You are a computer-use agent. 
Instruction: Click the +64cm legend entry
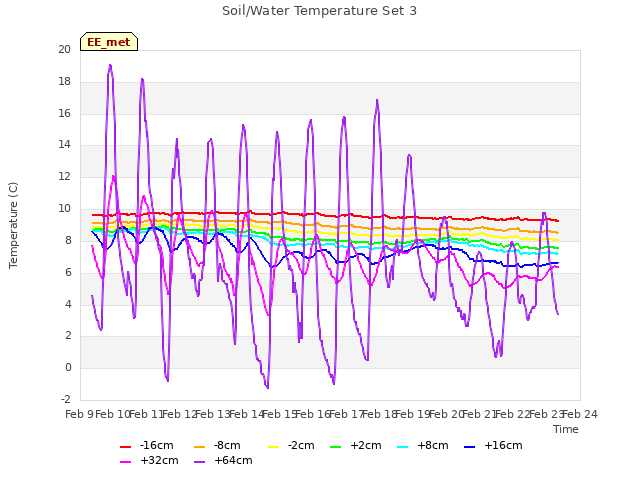[223, 460]
